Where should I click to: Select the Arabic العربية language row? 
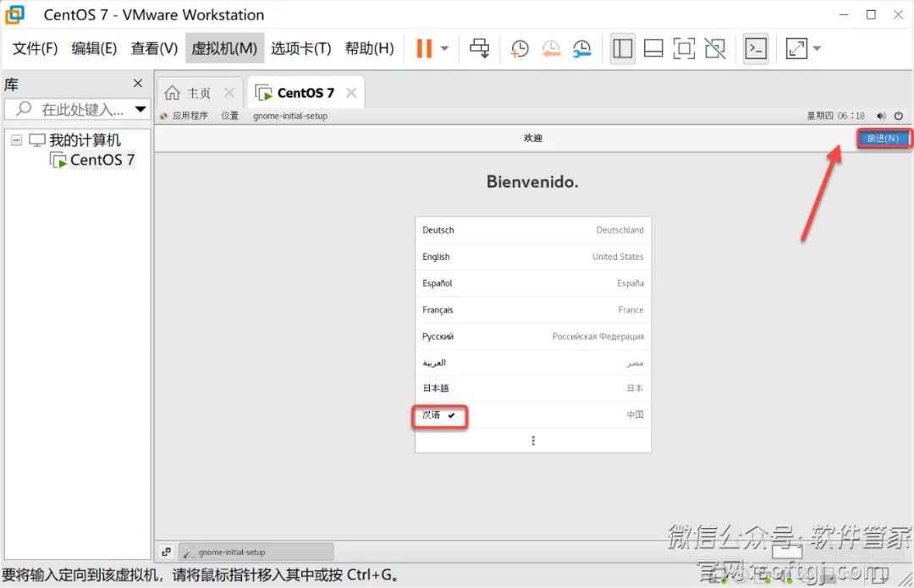[533, 363]
